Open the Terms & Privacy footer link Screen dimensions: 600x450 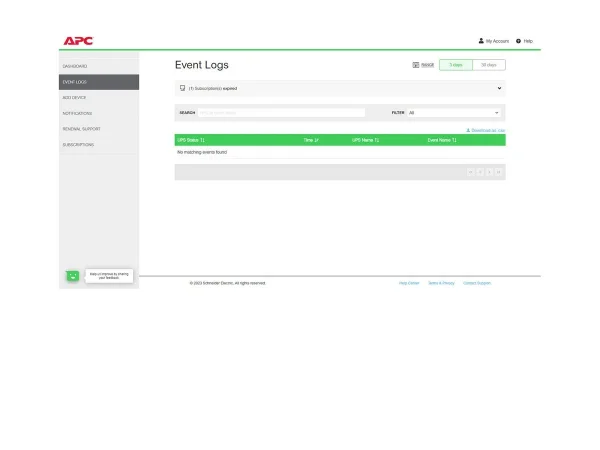pyautogui.click(x=441, y=283)
